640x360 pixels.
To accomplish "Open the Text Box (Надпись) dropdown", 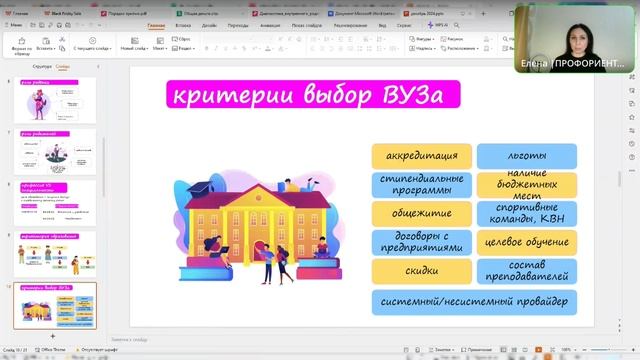I will (422, 48).
